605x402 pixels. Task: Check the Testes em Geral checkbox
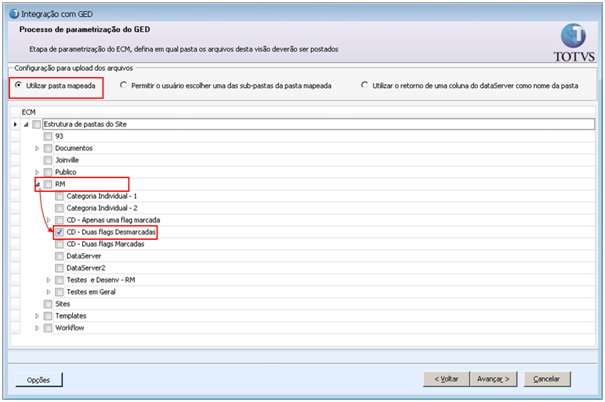coord(59,292)
